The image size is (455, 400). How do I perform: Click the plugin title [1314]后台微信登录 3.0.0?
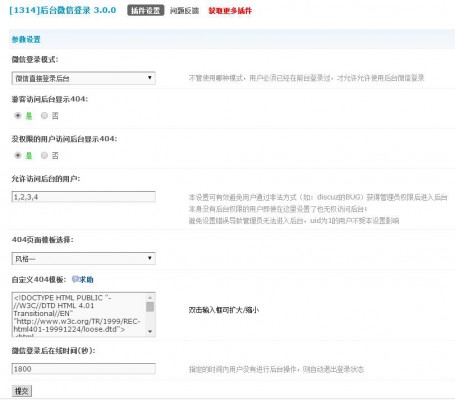tap(63, 10)
